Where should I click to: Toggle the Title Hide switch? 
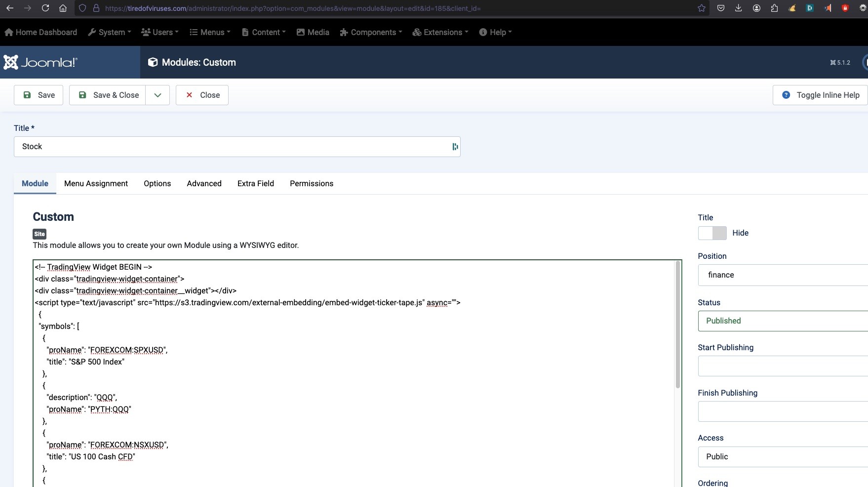point(712,233)
